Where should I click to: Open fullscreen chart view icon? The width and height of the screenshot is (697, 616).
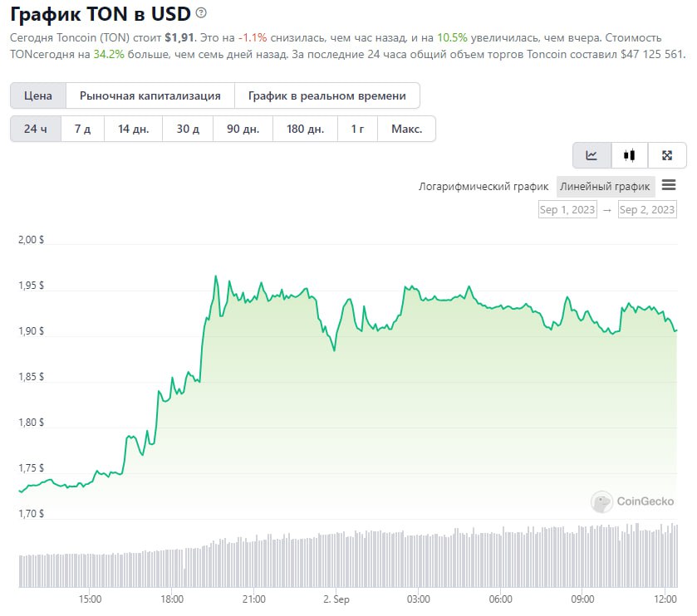pos(666,155)
